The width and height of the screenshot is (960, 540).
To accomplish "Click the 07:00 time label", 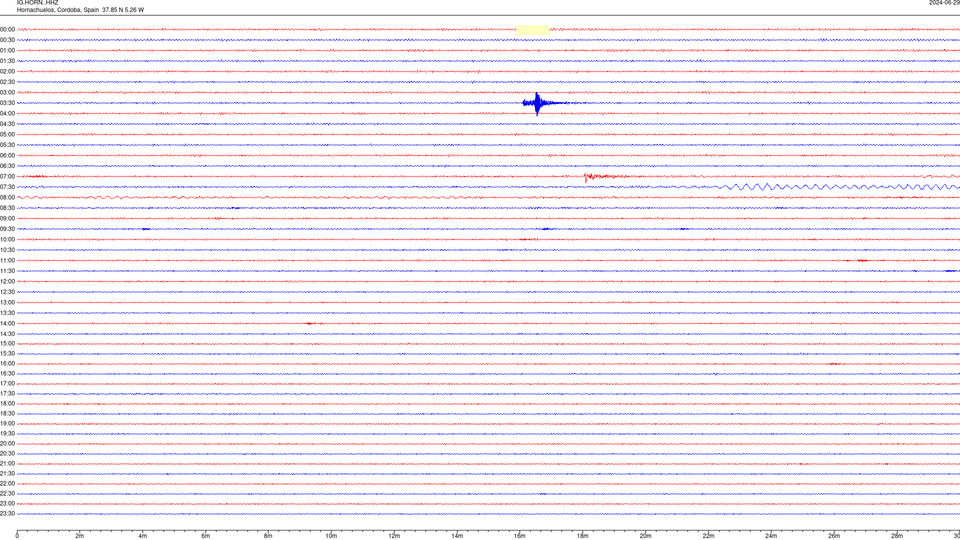I will pyautogui.click(x=7, y=176).
